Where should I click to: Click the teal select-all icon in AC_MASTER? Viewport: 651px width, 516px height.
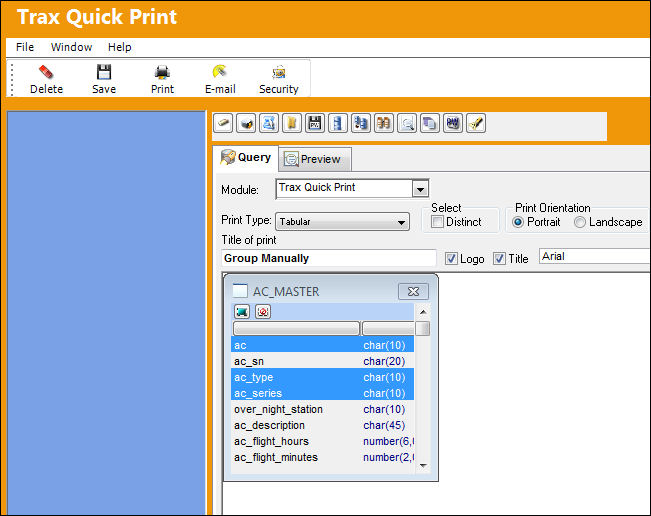click(x=242, y=311)
